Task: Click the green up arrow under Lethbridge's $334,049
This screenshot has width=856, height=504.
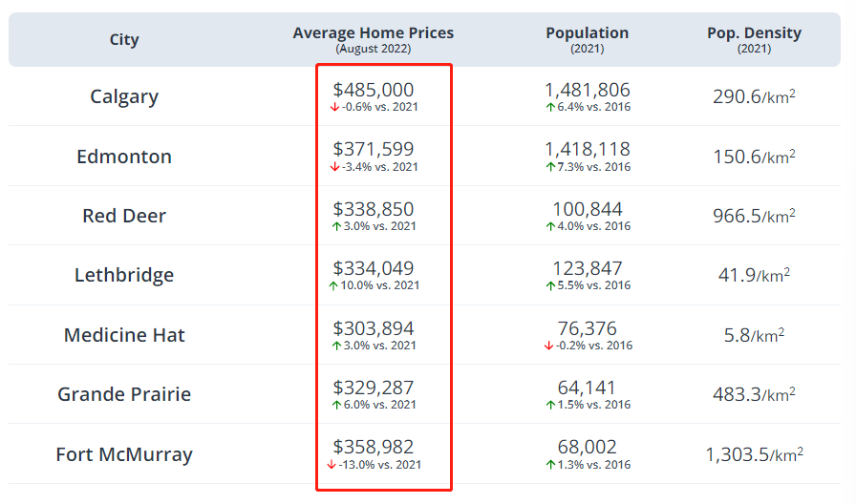Action: [333, 285]
